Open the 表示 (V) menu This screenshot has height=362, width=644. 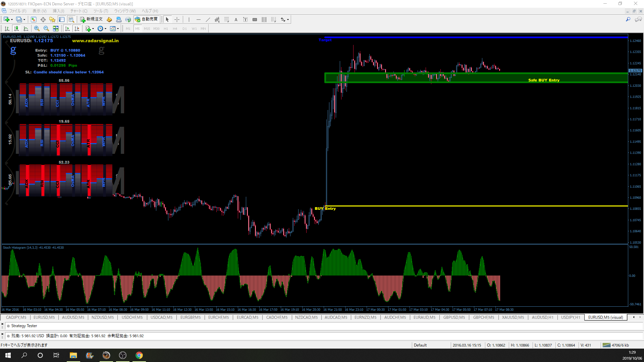click(x=39, y=11)
